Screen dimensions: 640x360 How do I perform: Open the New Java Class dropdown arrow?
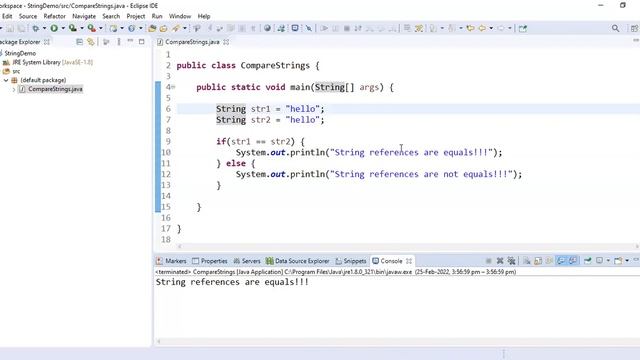140,28
